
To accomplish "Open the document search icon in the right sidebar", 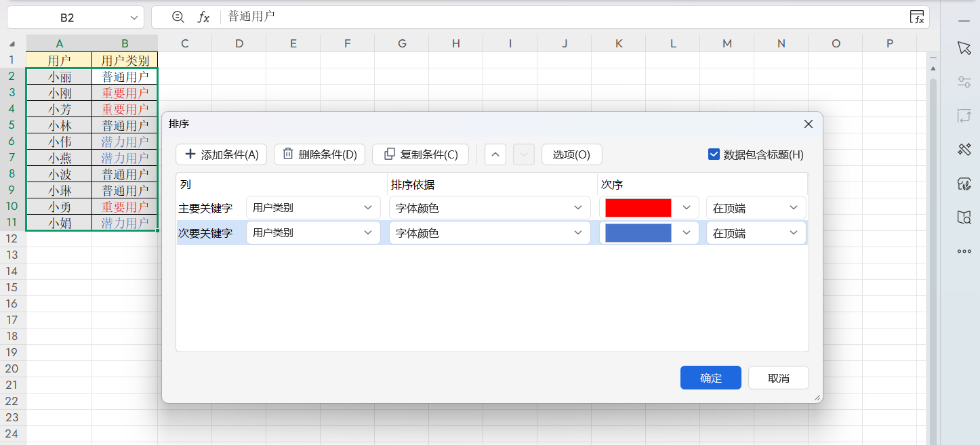I will tap(964, 217).
